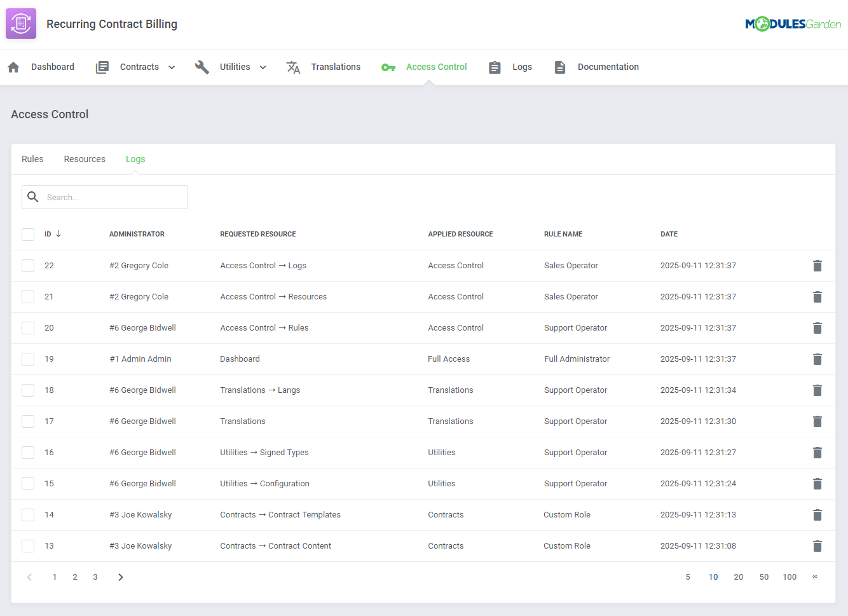
Task: Click the Dashboard home icon
Action: [13, 67]
